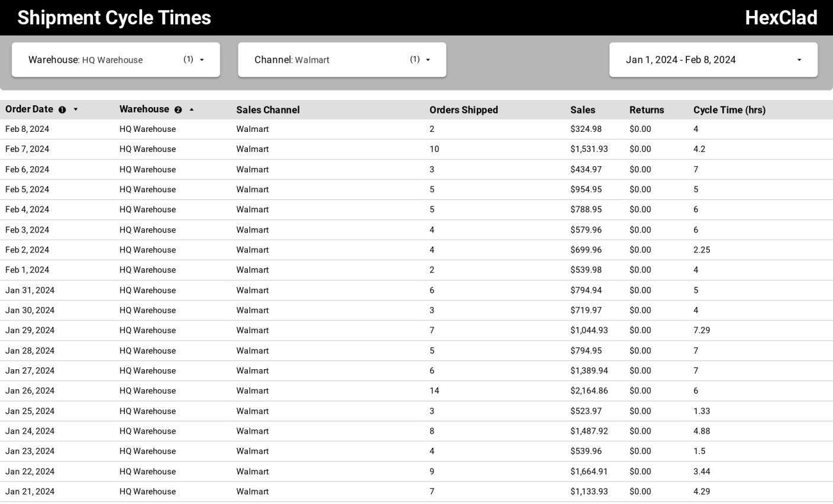Click the $1,531.93 sales cell

pyautogui.click(x=589, y=149)
